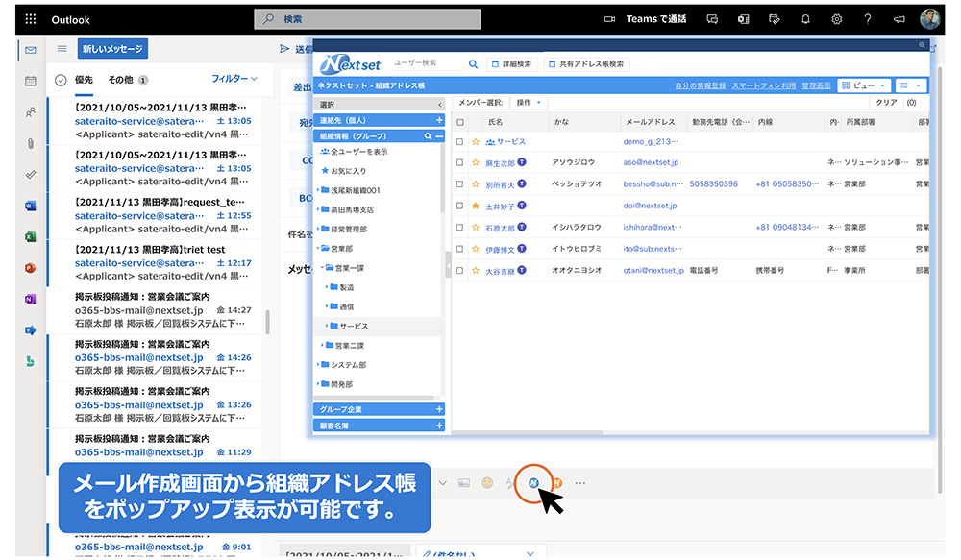Open the Mail module in left rail
The height and width of the screenshot is (560, 961).
coord(31,50)
